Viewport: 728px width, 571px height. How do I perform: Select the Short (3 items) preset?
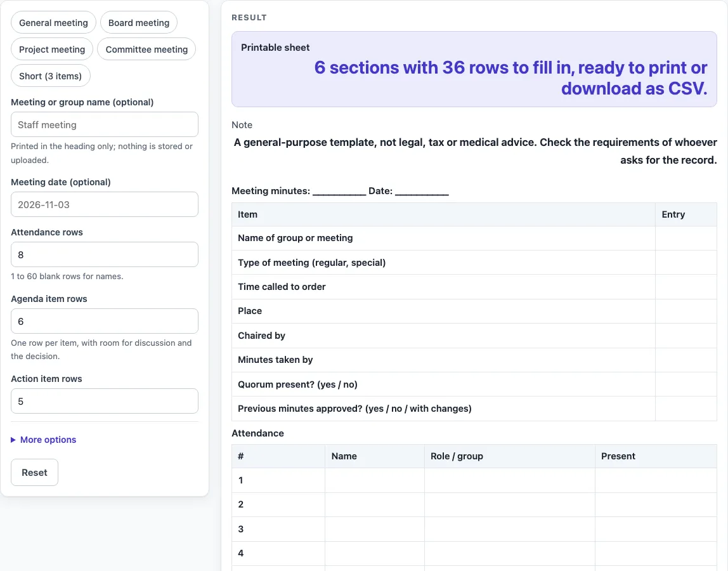click(x=51, y=75)
